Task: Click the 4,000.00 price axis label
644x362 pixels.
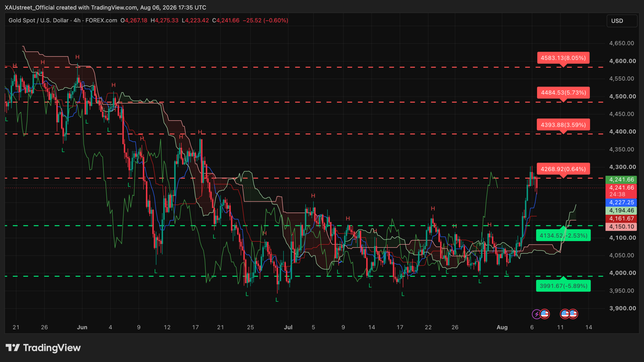Action: coord(622,273)
